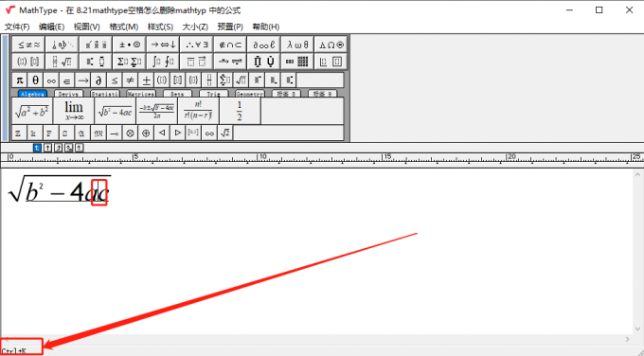The height and width of the screenshot is (356, 644).
Task: Switch to the Statistics tab
Action: [x=105, y=94]
